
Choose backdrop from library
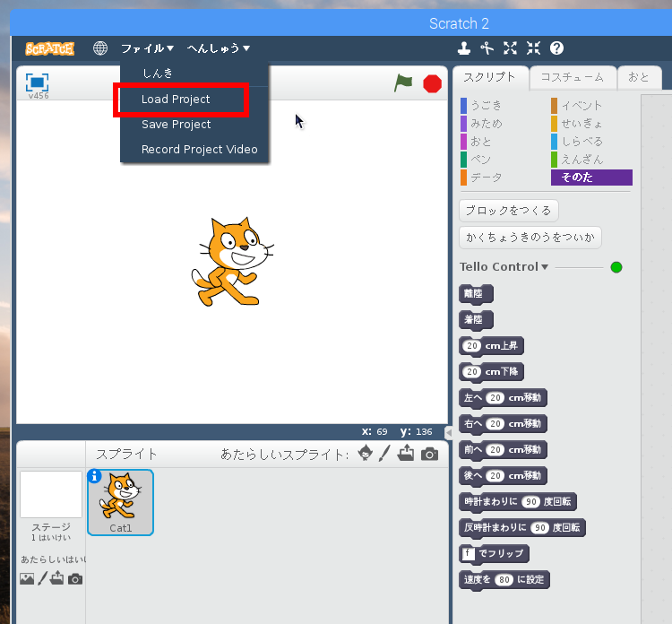tap(27, 579)
